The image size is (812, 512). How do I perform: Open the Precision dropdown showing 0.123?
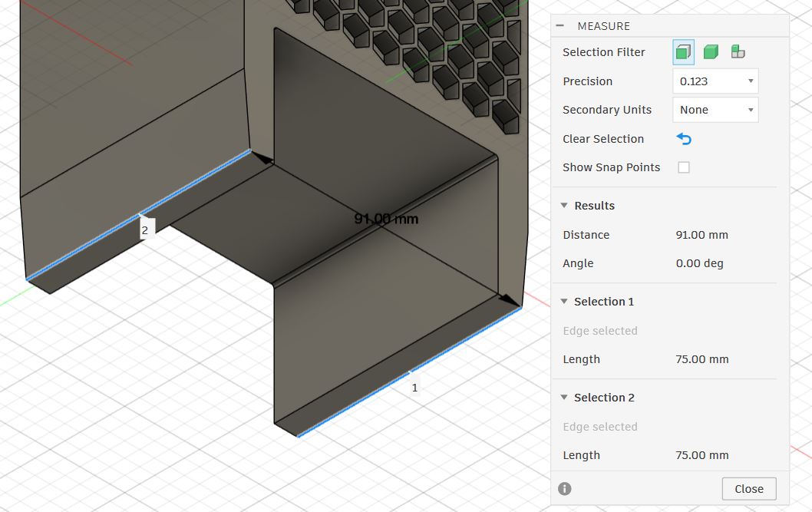715,81
